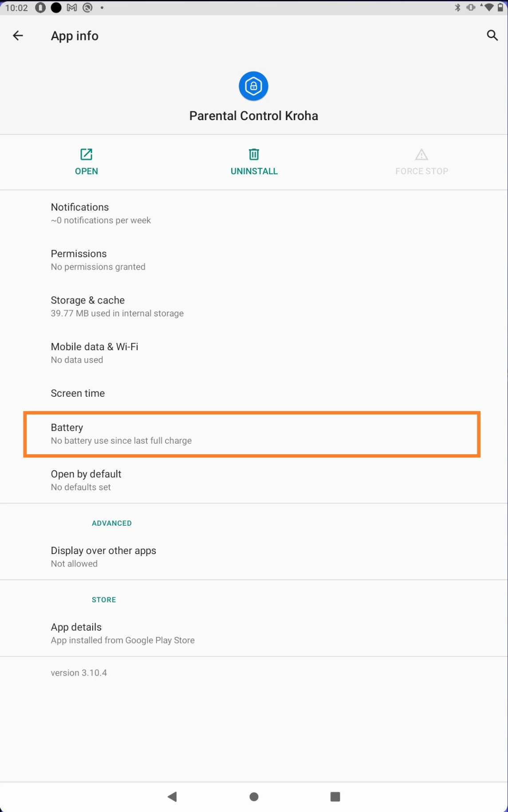The image size is (508, 812).
Task: Tap the UNINSTALL button label
Action: (254, 171)
